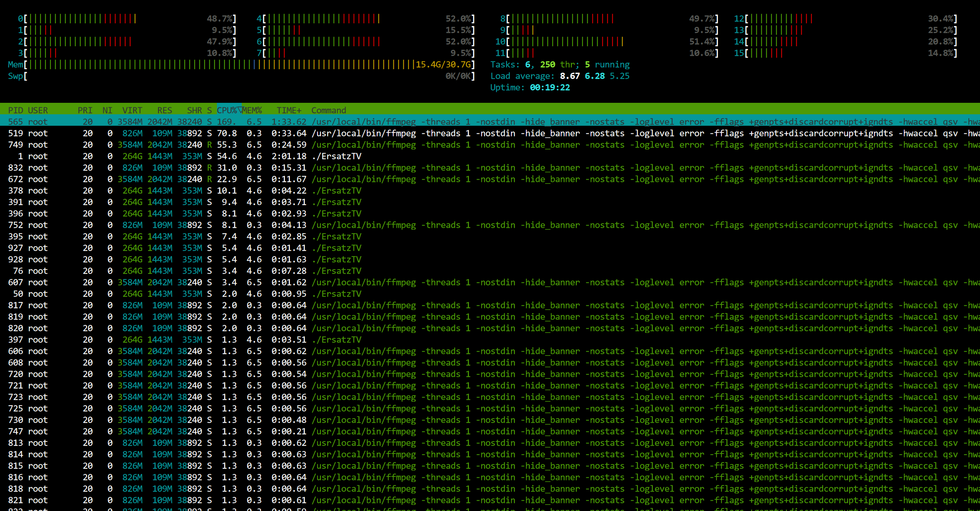
Task: Sort by the VIRT column header
Action: pos(132,110)
